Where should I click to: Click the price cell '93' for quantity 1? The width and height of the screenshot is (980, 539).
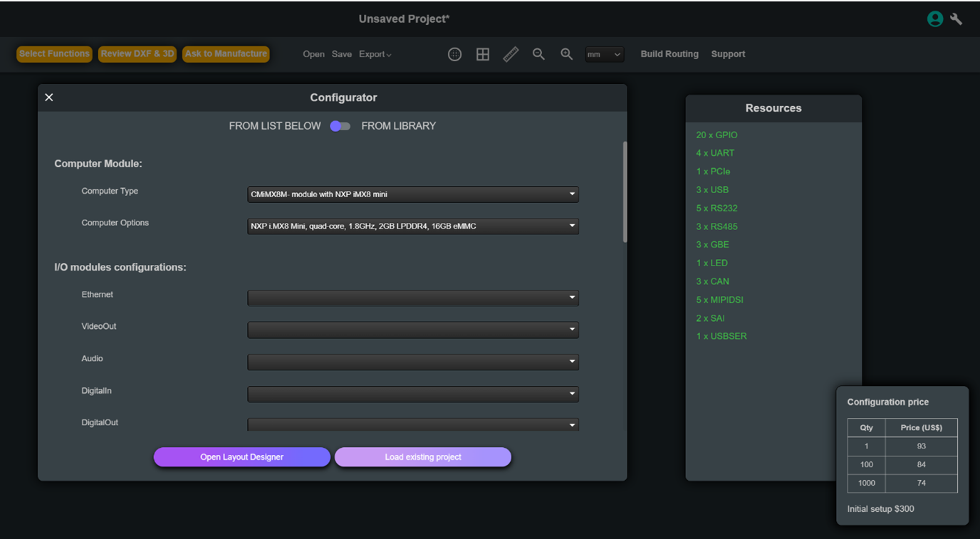pyautogui.click(x=922, y=446)
